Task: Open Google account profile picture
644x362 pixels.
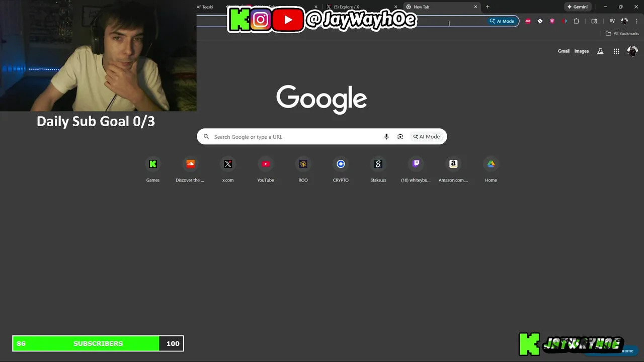Action: pos(632,51)
